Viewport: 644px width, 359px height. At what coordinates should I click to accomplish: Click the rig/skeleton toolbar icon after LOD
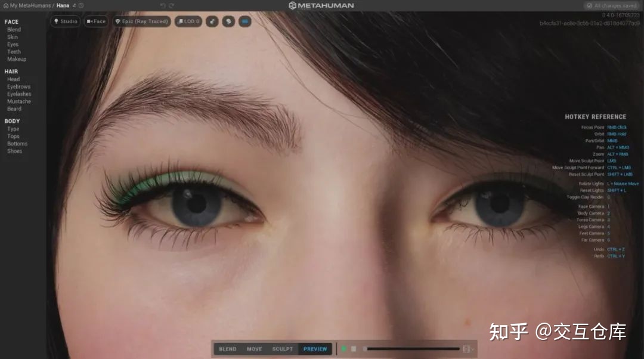[212, 21]
